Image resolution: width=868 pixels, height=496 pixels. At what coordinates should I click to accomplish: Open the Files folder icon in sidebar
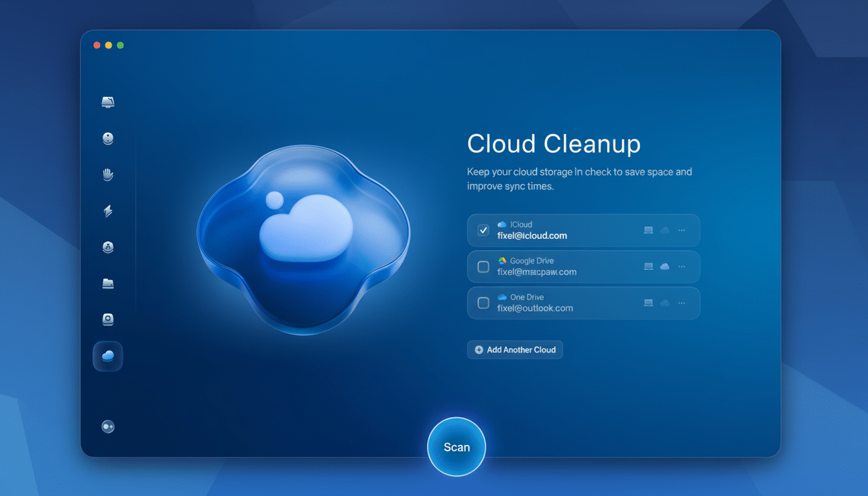(x=108, y=284)
